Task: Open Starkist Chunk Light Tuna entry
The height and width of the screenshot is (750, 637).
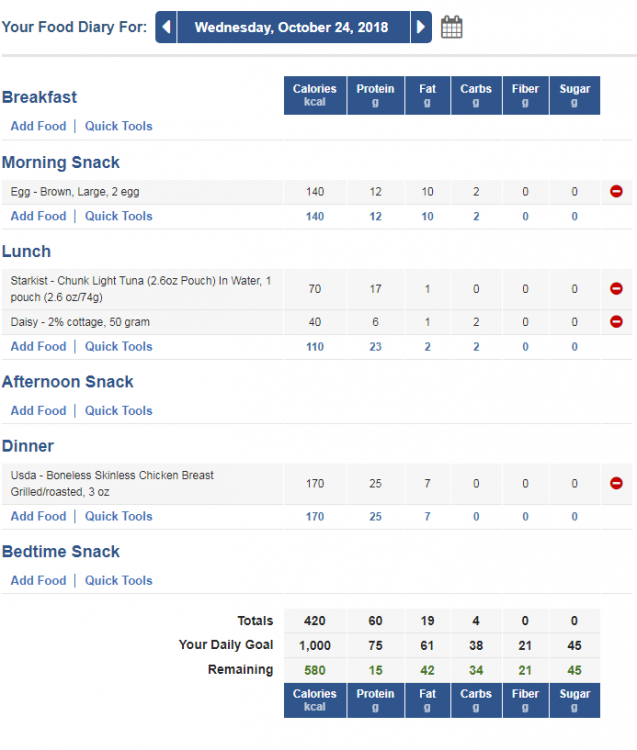Action: point(141,289)
